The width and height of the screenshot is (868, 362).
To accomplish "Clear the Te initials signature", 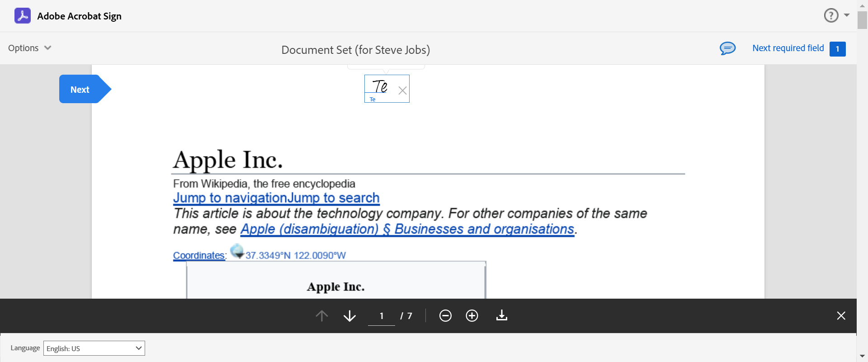I will [x=403, y=90].
